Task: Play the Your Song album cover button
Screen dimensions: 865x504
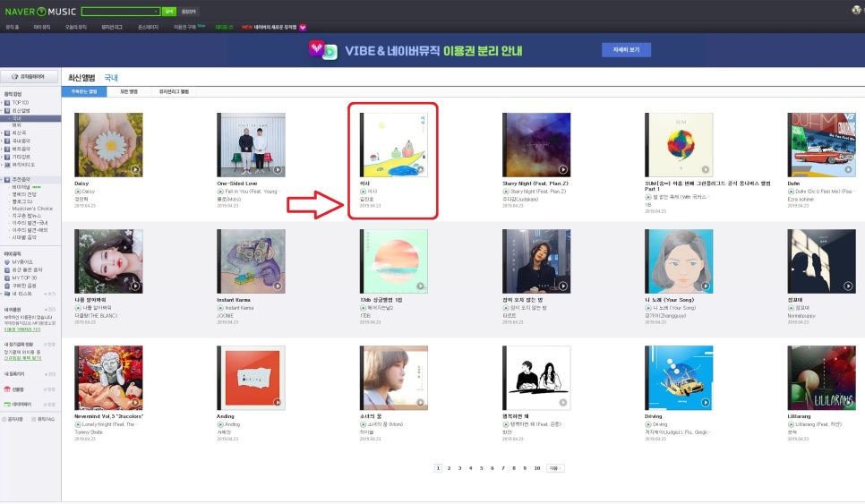Action: (705, 286)
